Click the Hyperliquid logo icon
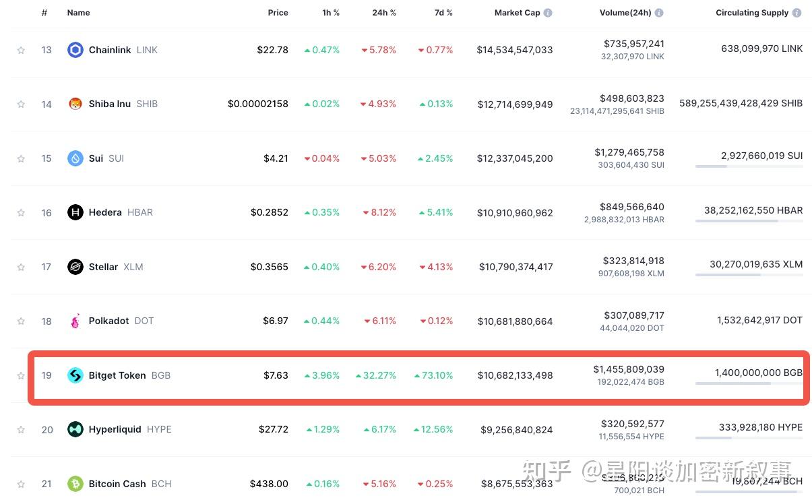Screen dimensions: 812x504 [x=75, y=429]
